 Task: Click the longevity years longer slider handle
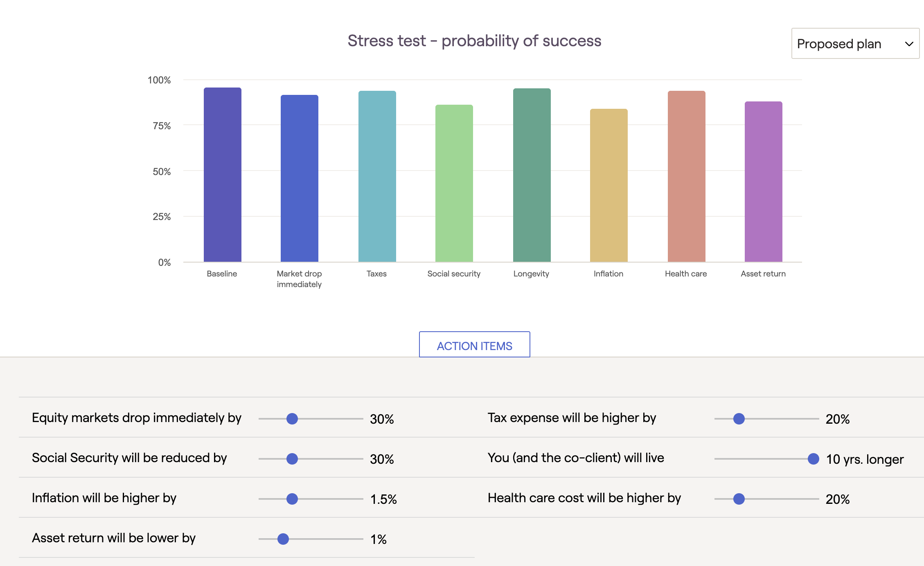click(814, 459)
